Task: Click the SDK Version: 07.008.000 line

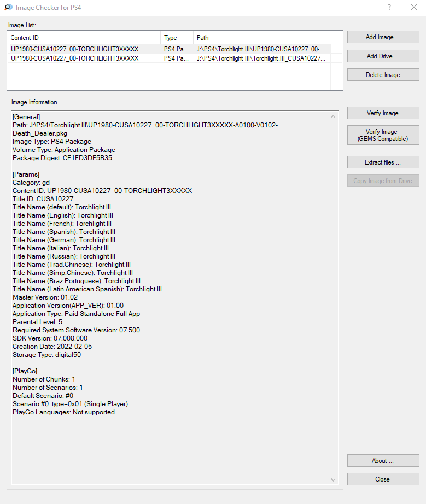Action: coord(50,338)
